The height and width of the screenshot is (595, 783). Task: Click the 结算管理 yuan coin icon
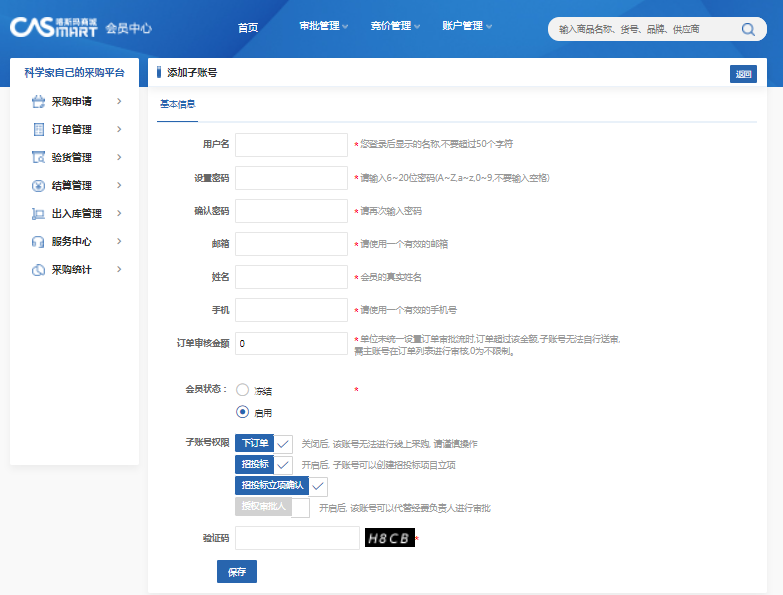point(38,185)
